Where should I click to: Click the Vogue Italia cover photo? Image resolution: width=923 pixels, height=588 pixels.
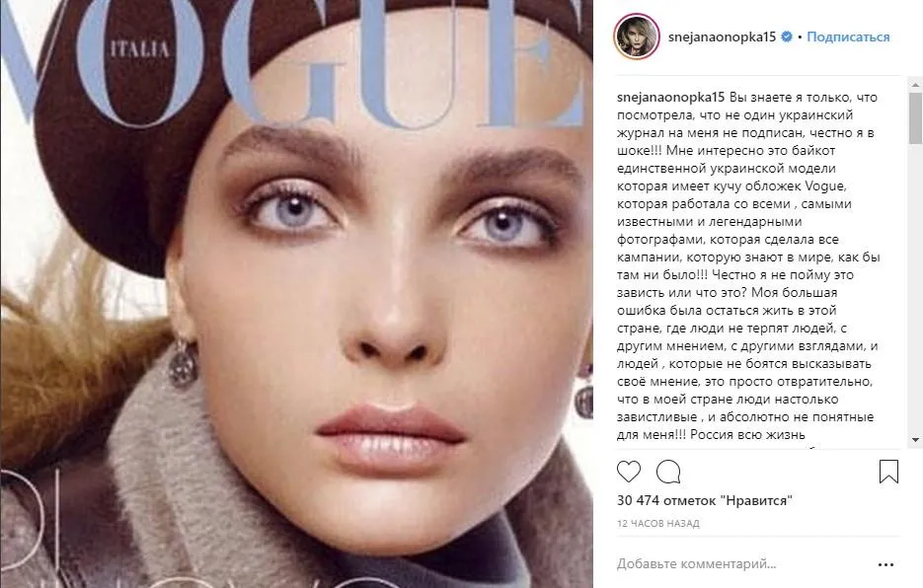pyautogui.click(x=297, y=294)
